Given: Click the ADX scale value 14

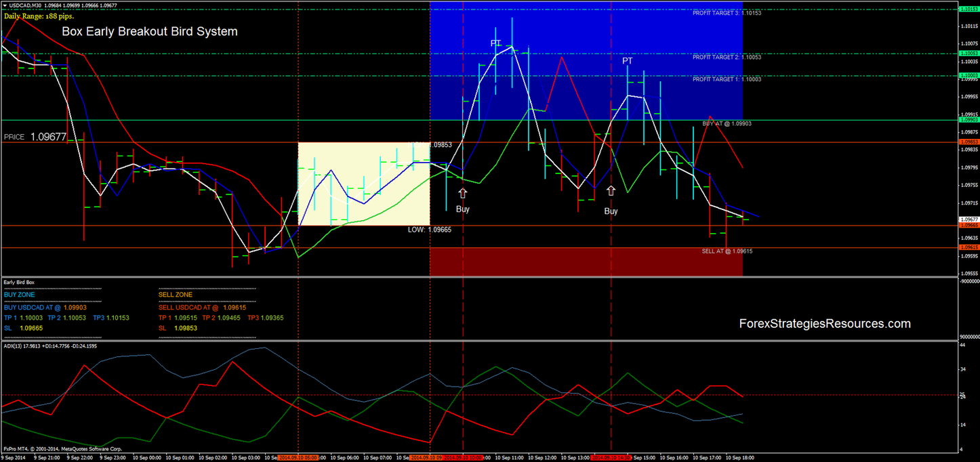Looking at the screenshot, I should pyautogui.click(x=962, y=425).
